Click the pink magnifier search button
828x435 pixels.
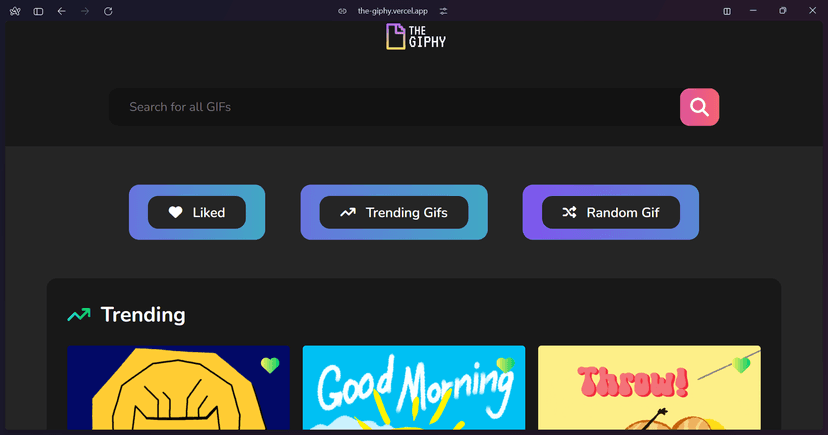click(700, 107)
